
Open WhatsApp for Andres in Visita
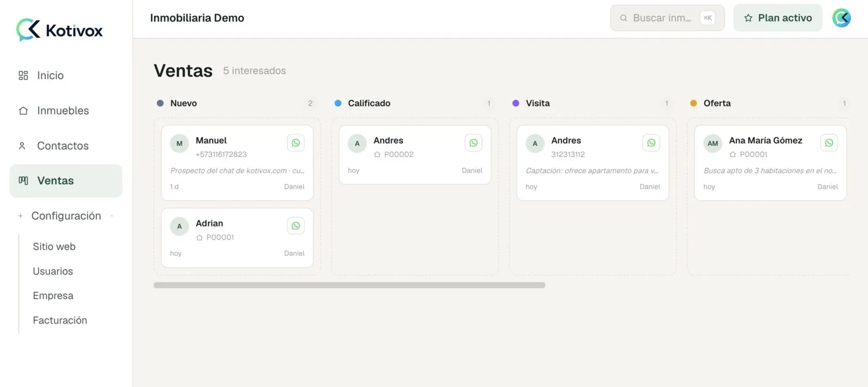coord(652,143)
